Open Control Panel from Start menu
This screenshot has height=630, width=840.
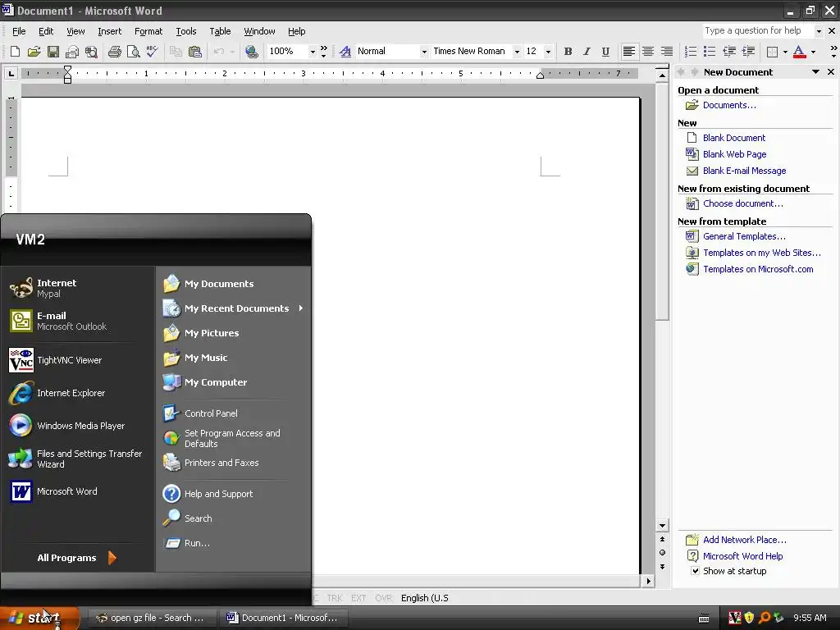pyautogui.click(x=211, y=413)
